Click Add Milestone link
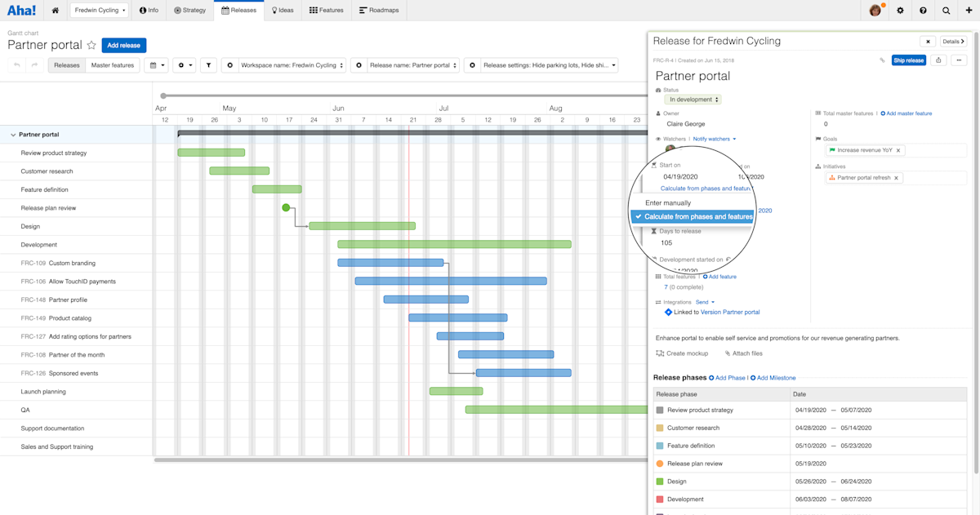Viewport: 980px width, 515px height. [773, 378]
